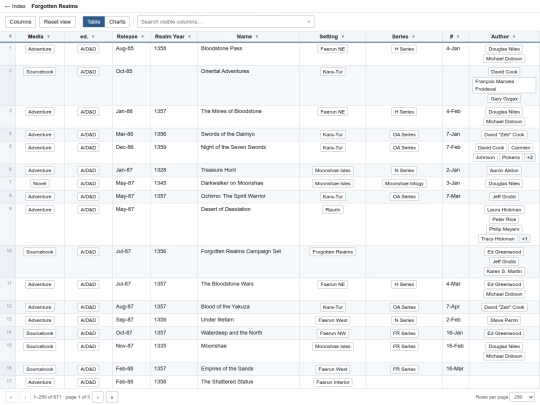
Task: Go to the first page arrow
Action: [x=11, y=397]
